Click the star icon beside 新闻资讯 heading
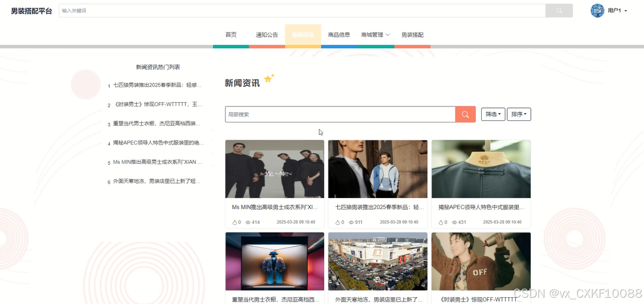This screenshot has width=644, height=304. click(x=269, y=78)
